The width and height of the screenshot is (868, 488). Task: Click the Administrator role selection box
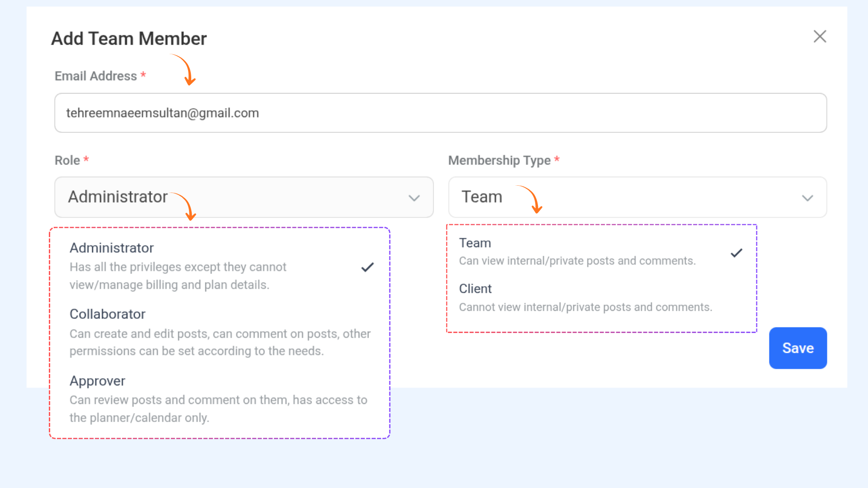coord(244,197)
